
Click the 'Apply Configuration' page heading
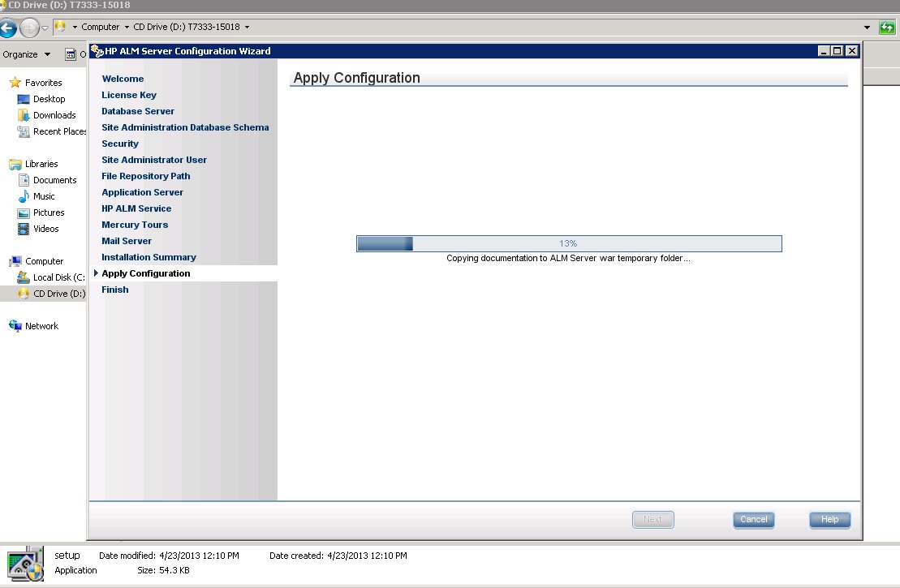356,78
